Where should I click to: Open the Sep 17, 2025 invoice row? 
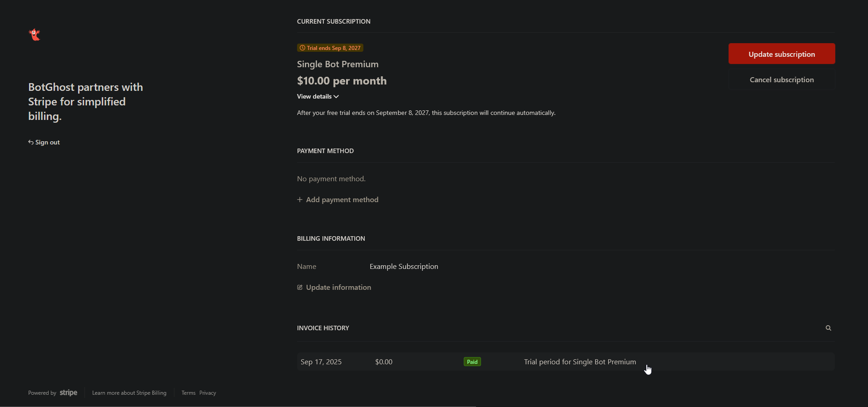coord(321,362)
